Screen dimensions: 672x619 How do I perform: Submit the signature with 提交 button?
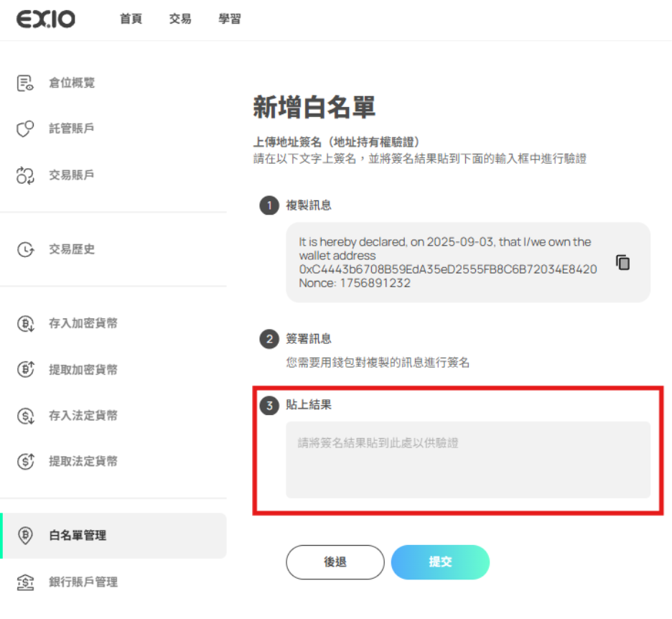[440, 562]
